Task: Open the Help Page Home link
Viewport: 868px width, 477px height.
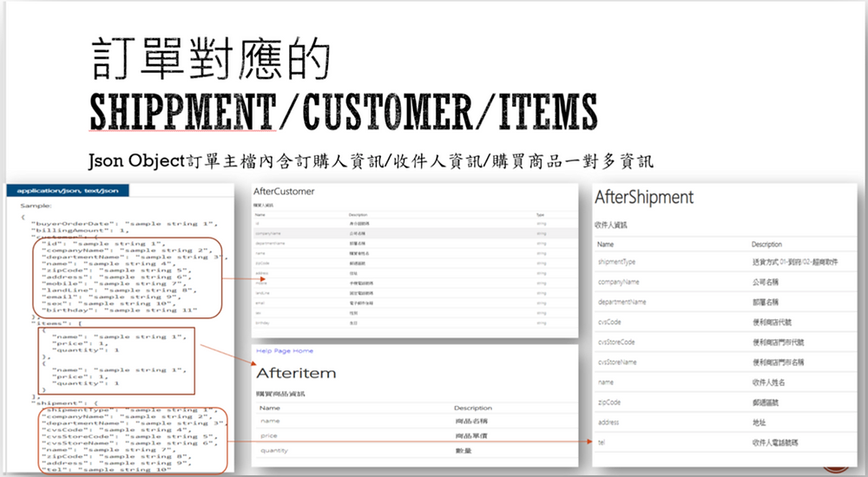Action: (x=285, y=351)
